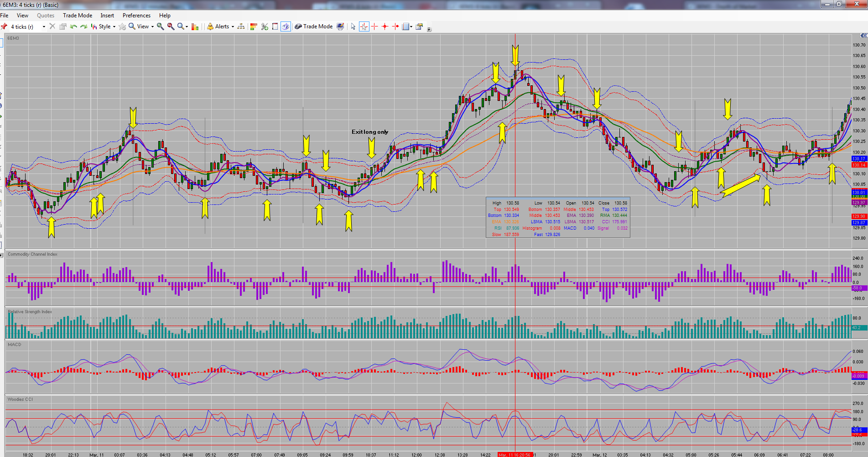Expand the Alerts dropdown arrow

click(233, 26)
